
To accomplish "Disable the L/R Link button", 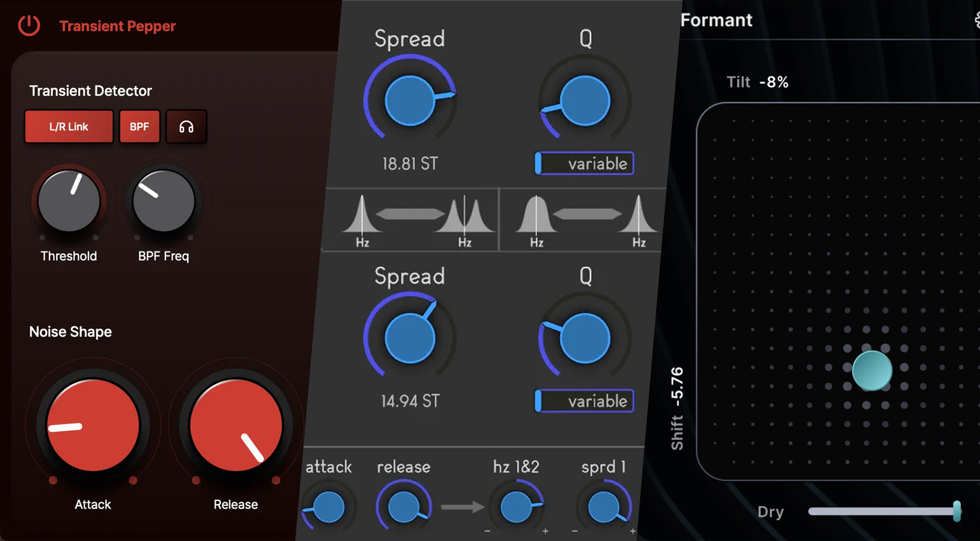I will click(x=69, y=127).
